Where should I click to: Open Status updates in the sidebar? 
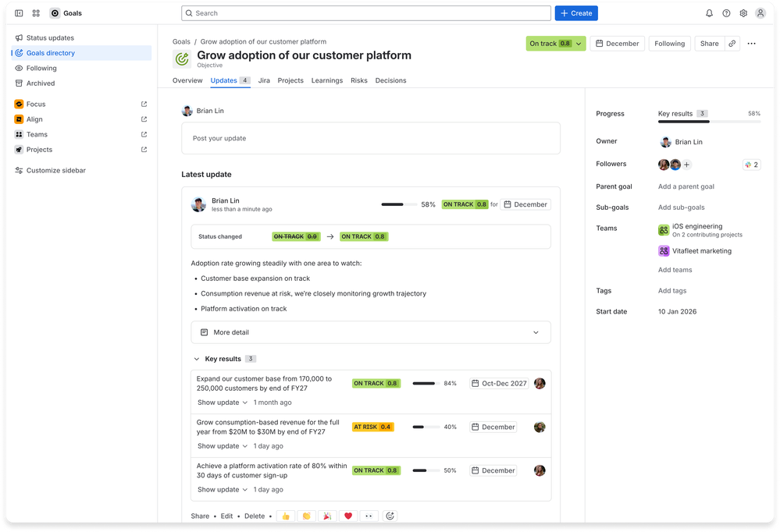click(81, 37)
